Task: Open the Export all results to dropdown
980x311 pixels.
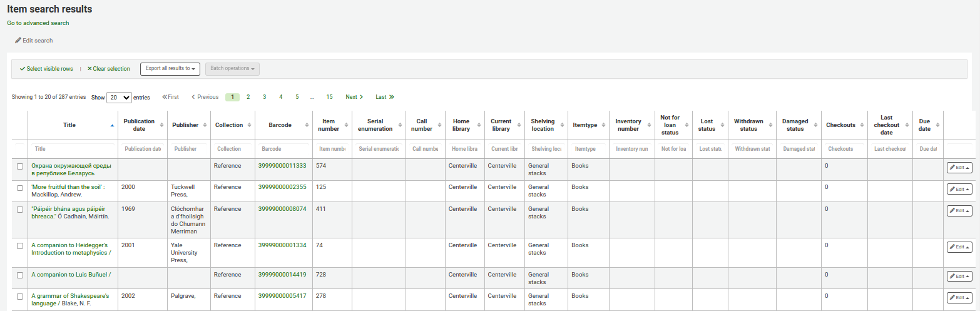Action: pos(170,69)
